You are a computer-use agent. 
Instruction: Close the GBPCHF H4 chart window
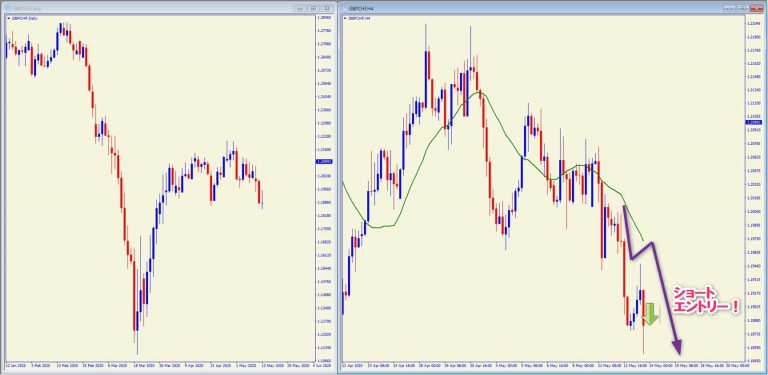756,8
